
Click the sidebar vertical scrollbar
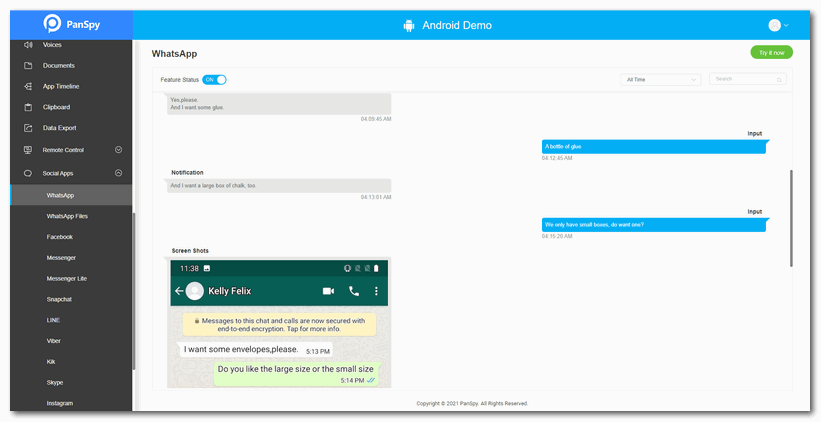(134, 291)
